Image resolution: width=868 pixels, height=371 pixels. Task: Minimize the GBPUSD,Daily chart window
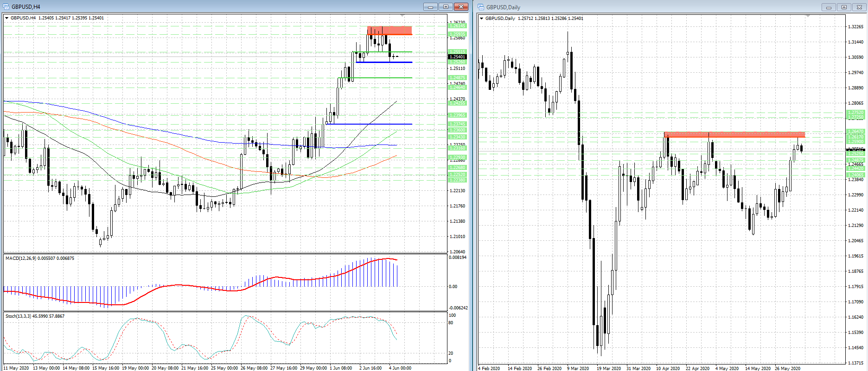828,7
